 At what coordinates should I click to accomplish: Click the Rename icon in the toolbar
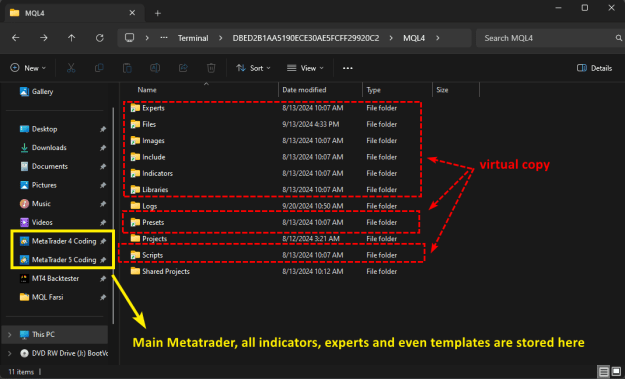pyautogui.click(x=155, y=68)
